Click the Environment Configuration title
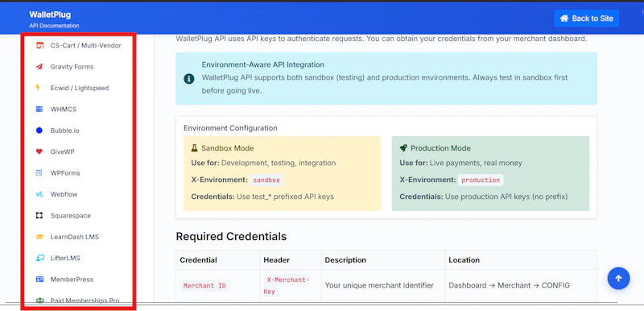644x311 pixels. [x=230, y=128]
